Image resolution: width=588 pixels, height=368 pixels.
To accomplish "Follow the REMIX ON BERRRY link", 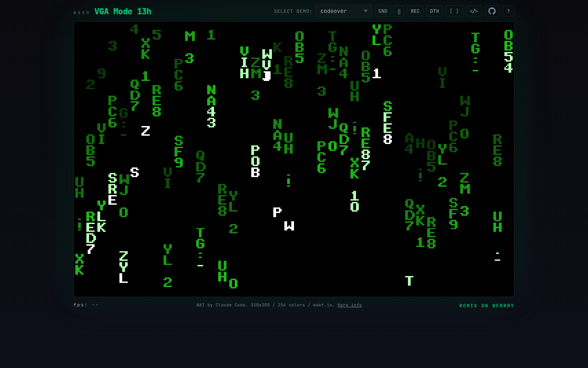I will [x=486, y=305].
